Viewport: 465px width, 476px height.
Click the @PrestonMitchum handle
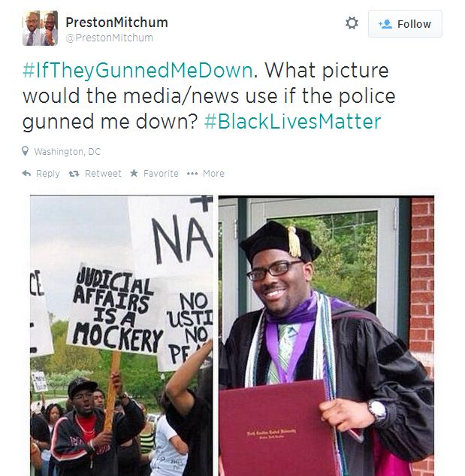(109, 38)
